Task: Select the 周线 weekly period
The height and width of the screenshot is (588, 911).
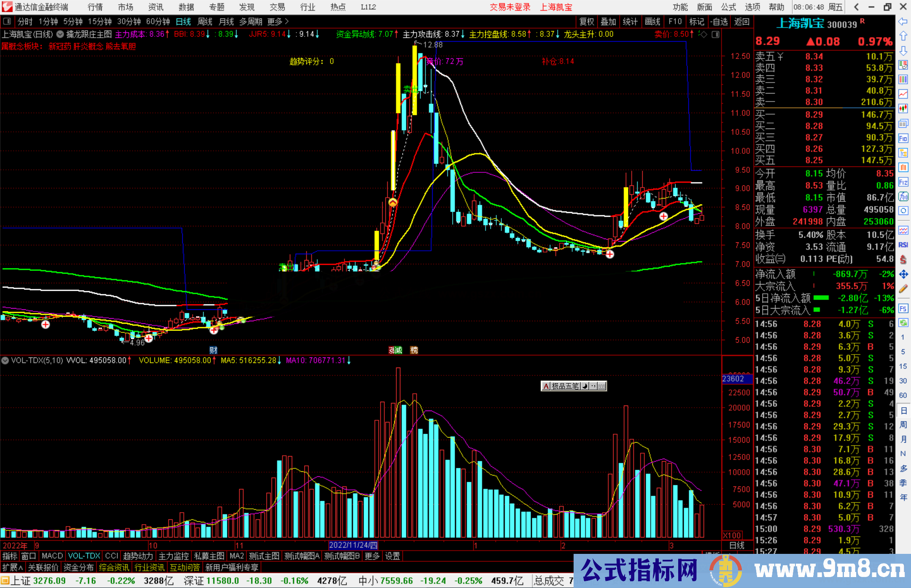Action: pyautogui.click(x=205, y=21)
